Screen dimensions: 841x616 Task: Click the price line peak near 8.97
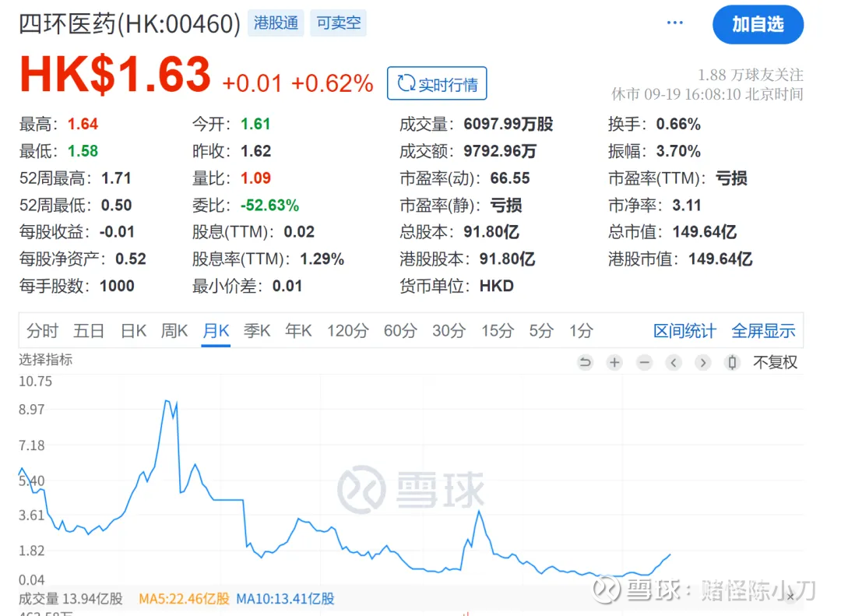167,401
